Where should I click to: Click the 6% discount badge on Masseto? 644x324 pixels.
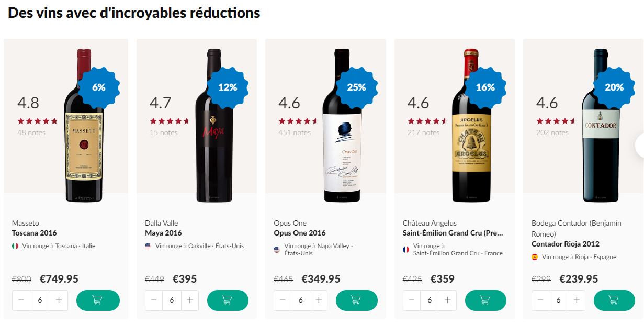click(98, 87)
